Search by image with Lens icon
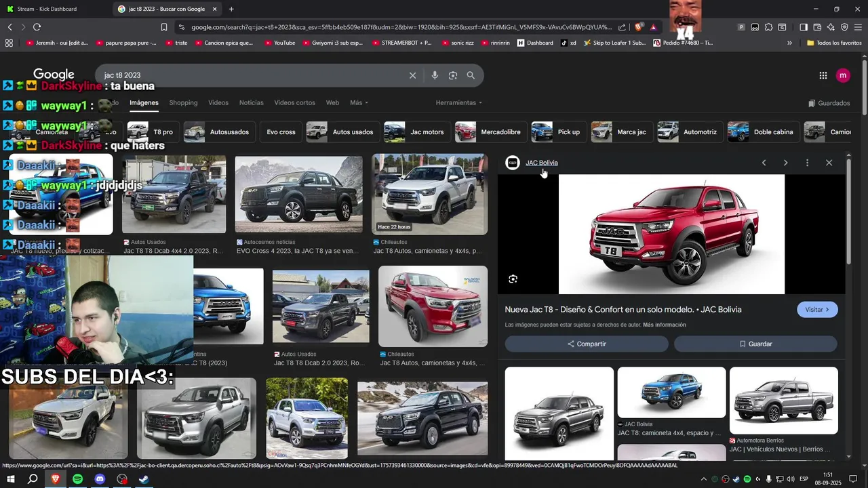 [453, 75]
